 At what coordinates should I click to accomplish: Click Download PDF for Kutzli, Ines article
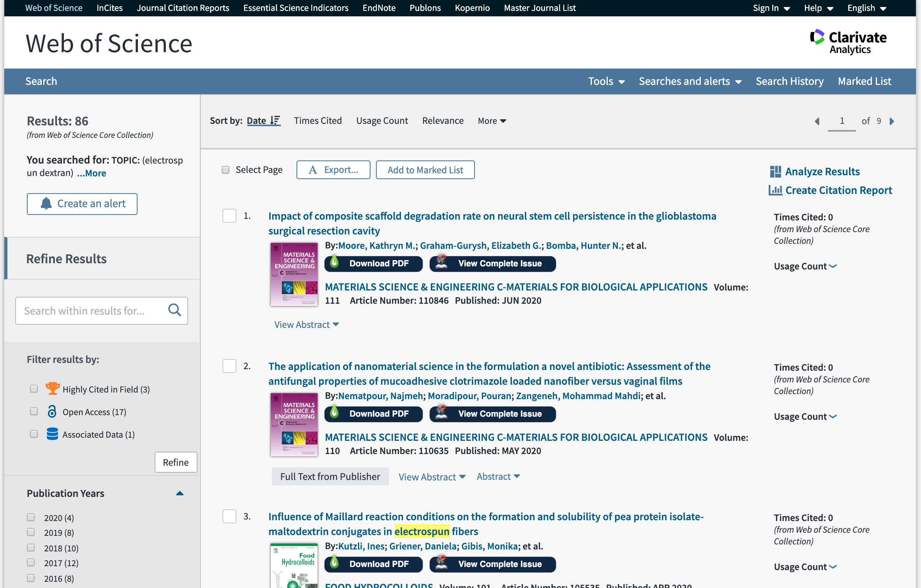click(373, 564)
